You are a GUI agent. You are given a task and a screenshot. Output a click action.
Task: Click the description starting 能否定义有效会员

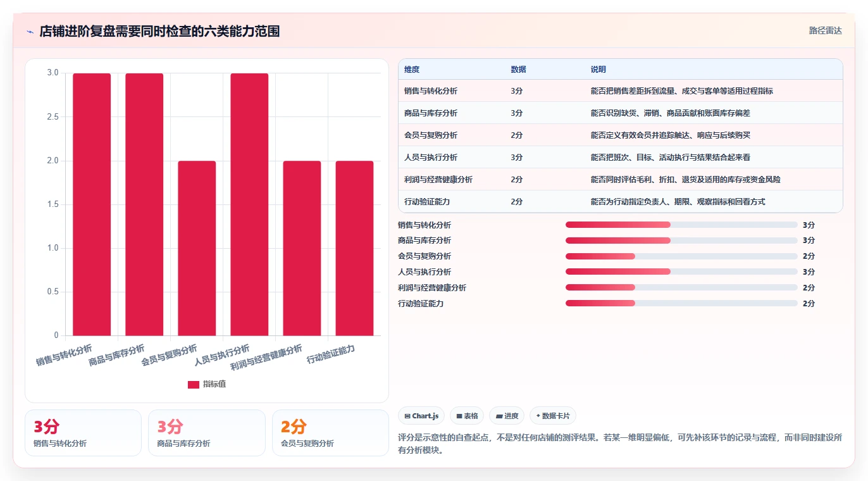(x=670, y=135)
